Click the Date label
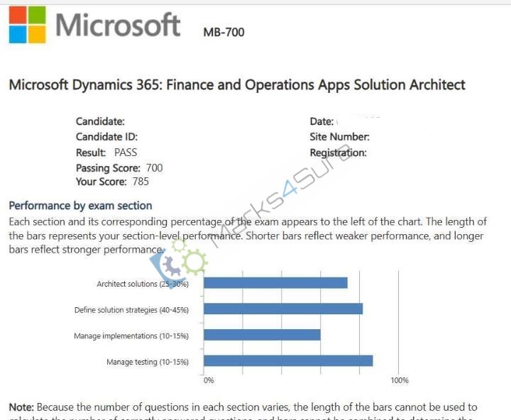 click(x=322, y=121)
